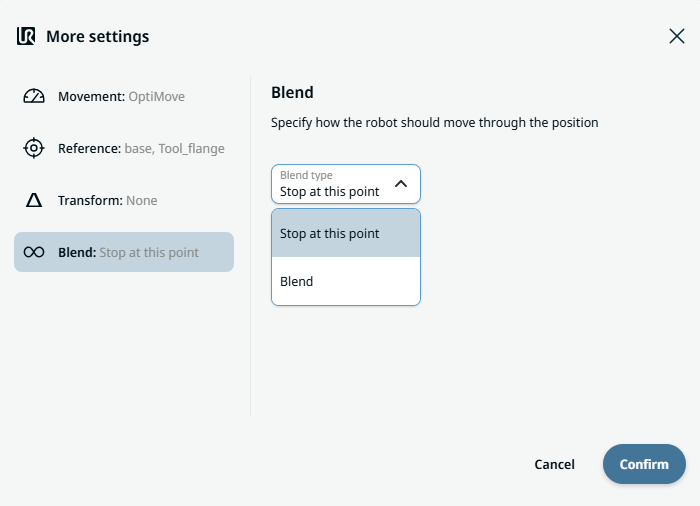The width and height of the screenshot is (700, 506).
Task: Click the Blend section heading
Action: (292, 93)
